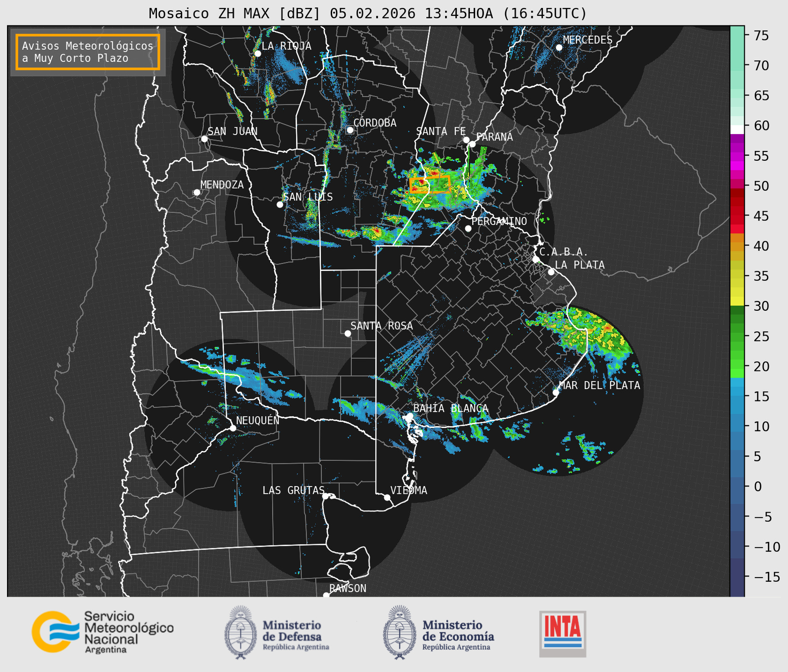Select the SAN LUIS city marker dot
Screen dimensions: 788x672
[x=280, y=205]
